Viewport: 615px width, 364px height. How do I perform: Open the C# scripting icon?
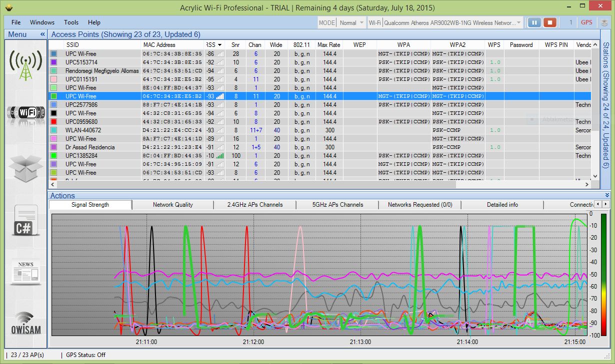[26, 220]
